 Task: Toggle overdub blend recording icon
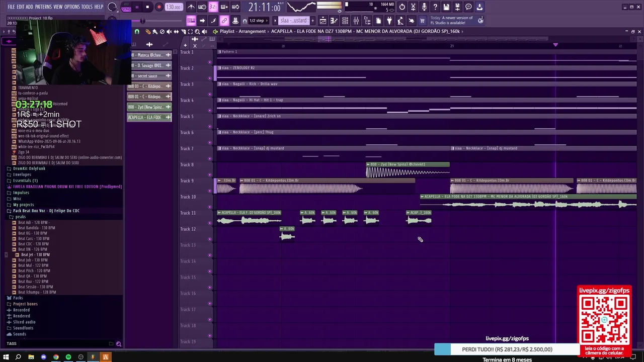(x=224, y=7)
